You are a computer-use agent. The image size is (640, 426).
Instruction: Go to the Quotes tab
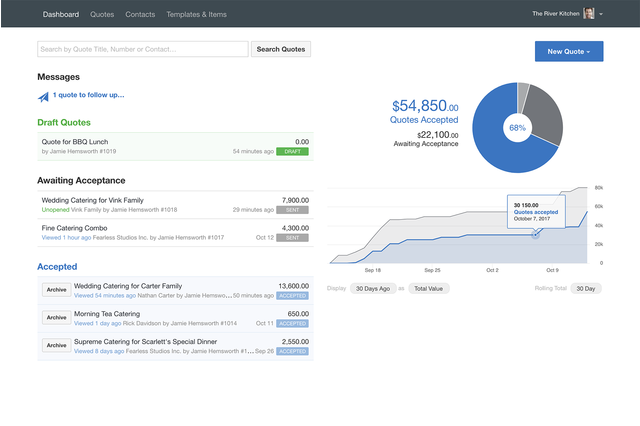(101, 14)
